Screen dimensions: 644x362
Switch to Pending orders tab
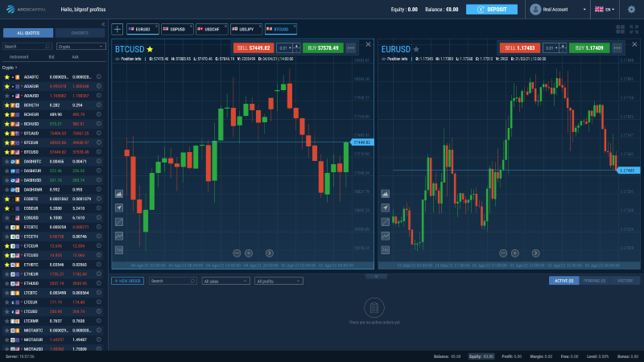(x=594, y=281)
